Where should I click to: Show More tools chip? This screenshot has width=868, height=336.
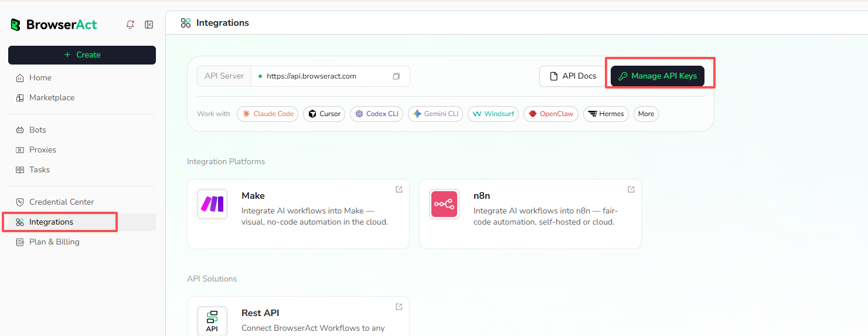pyautogui.click(x=646, y=114)
